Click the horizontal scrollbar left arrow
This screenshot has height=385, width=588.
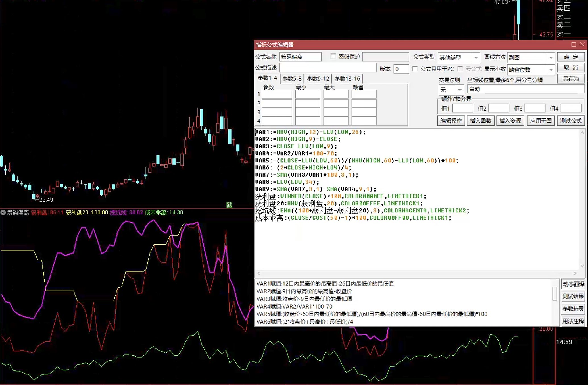[x=259, y=273]
